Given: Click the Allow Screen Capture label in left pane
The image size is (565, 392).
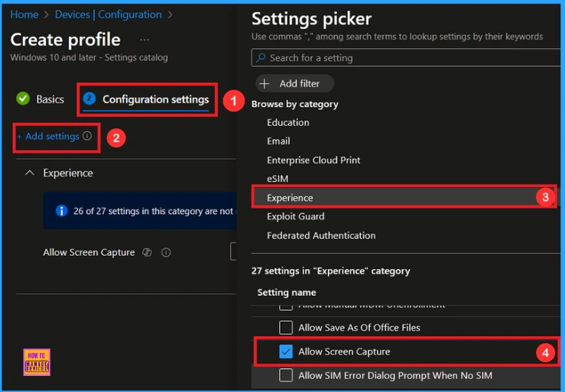Looking at the screenshot, I should 89,252.
